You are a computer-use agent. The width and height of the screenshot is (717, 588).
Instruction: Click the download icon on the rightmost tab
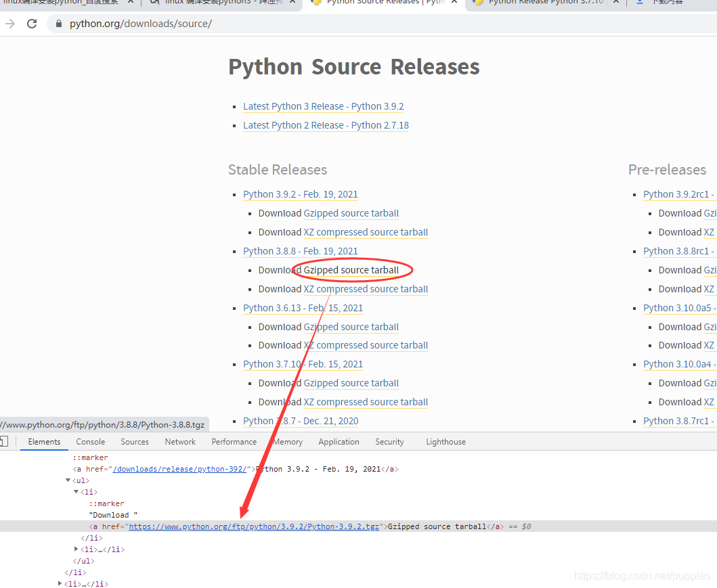[x=639, y=3]
